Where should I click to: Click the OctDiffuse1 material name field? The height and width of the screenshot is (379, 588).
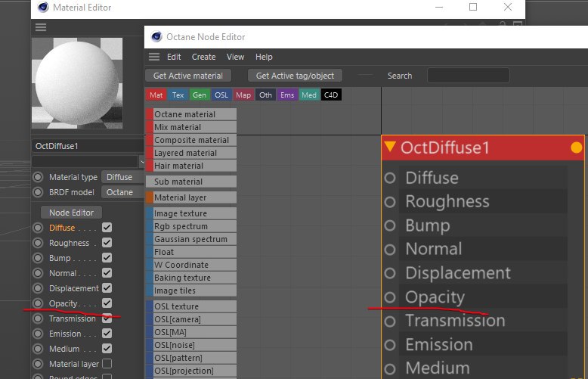point(88,146)
